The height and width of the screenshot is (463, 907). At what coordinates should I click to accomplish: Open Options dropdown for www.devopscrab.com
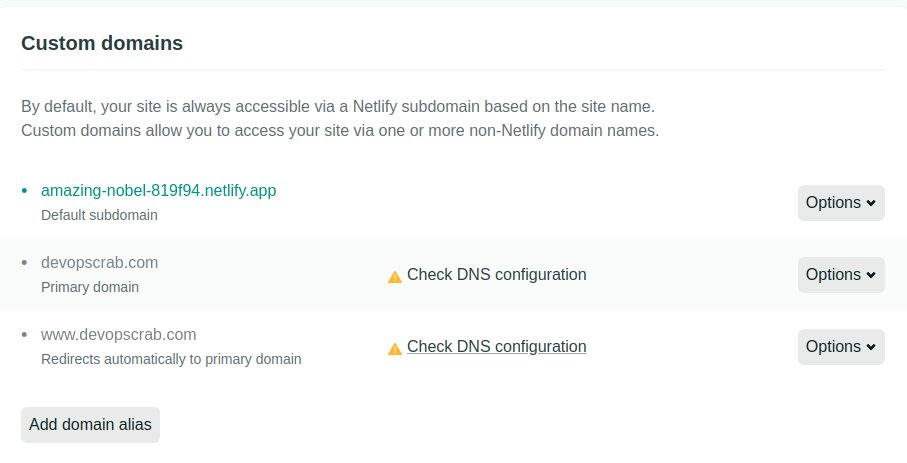pos(841,347)
